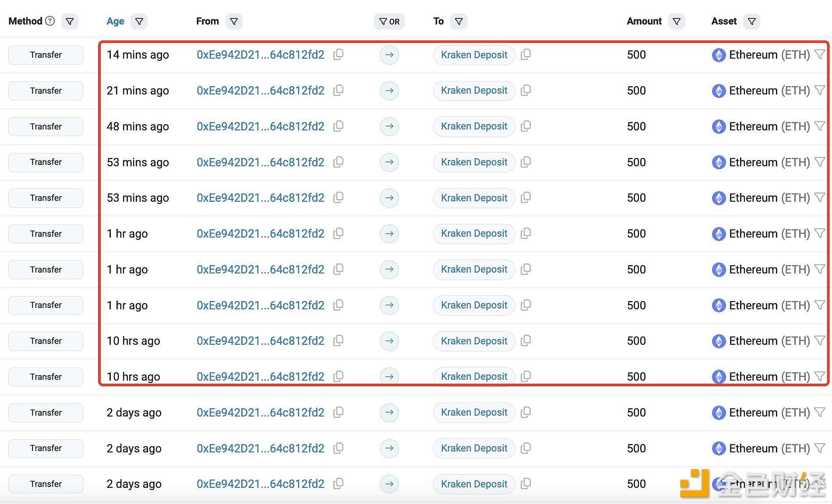This screenshot has width=832, height=504.
Task: Copy From address in topmost 2 days ago row
Action: coord(338,412)
